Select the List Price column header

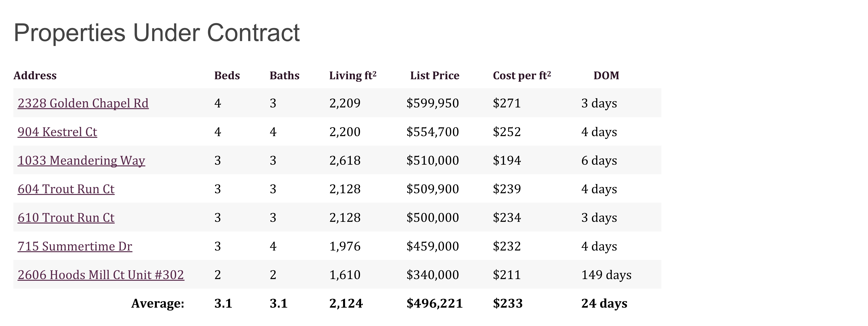pos(435,76)
